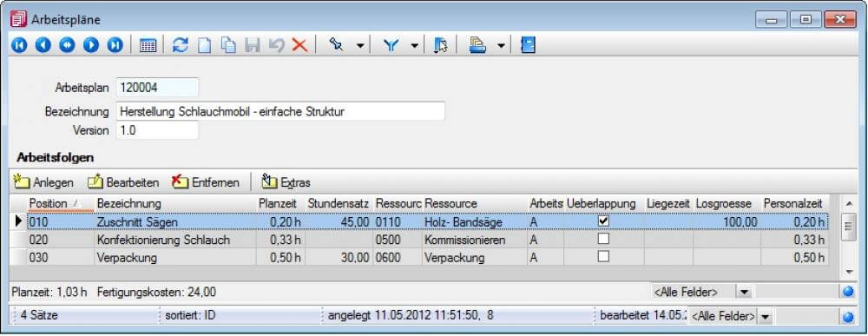Click the Kommissionieren resource cell

point(475,240)
